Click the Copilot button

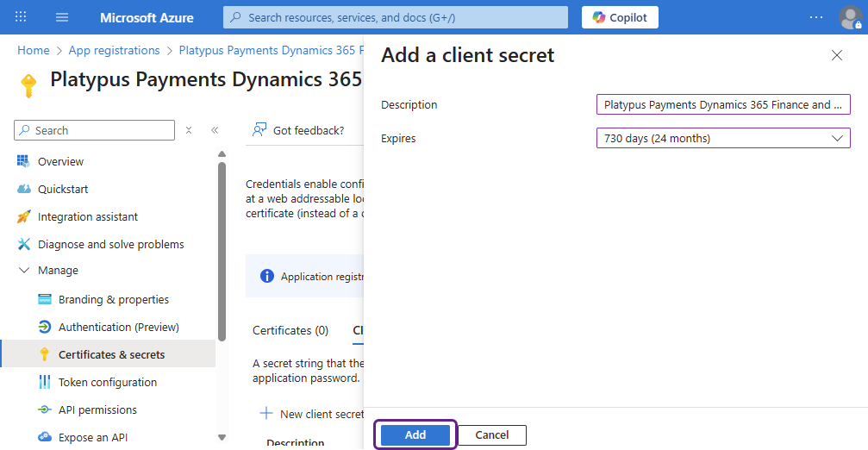(x=620, y=17)
